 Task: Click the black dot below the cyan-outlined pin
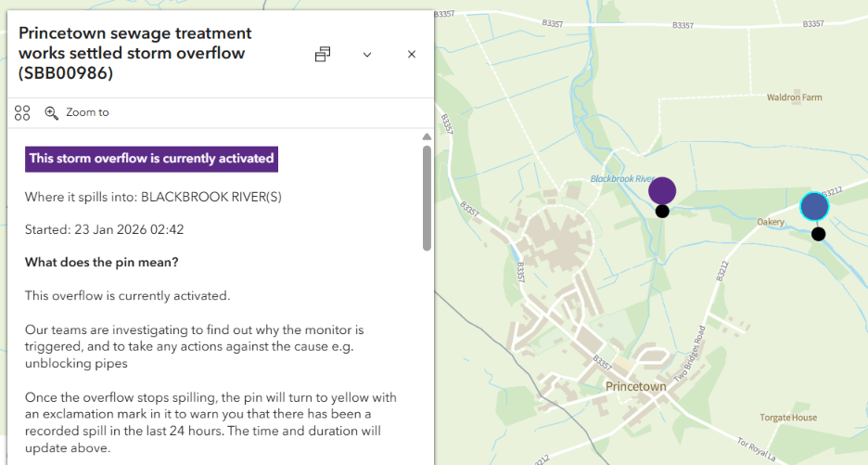coord(818,234)
